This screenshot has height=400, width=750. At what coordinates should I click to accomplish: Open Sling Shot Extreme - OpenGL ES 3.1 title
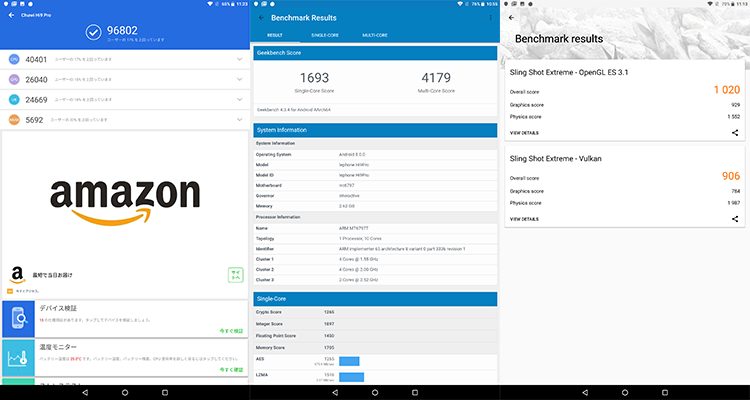(569, 73)
